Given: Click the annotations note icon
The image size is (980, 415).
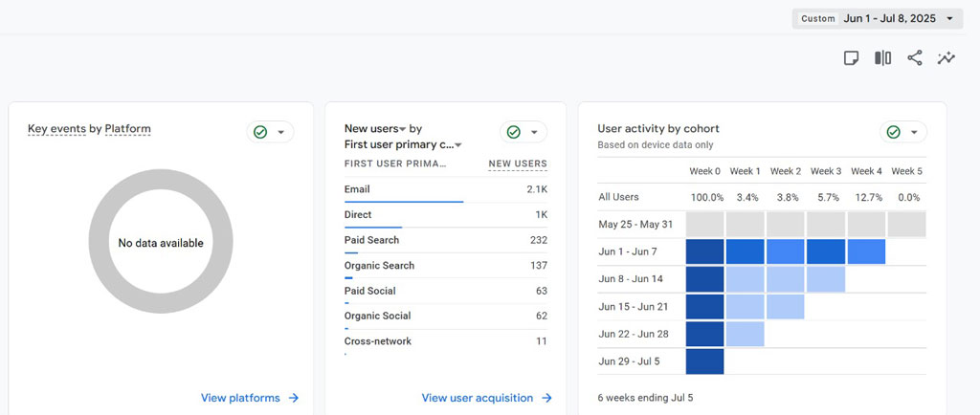Looking at the screenshot, I should pyautogui.click(x=851, y=58).
